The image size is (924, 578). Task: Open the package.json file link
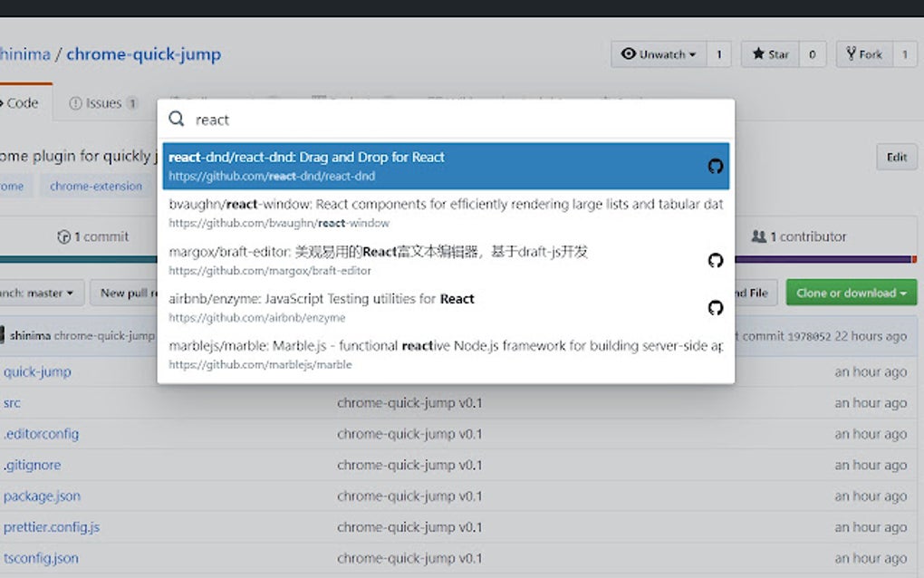point(42,496)
